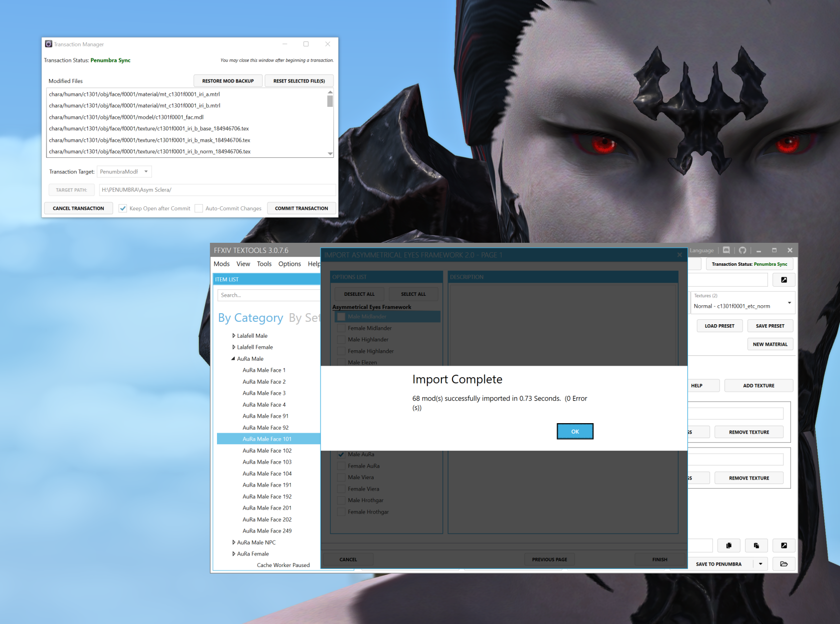Image resolution: width=840 pixels, height=624 pixels.
Task: Expand the AuRa Female tree node
Action: [233, 554]
